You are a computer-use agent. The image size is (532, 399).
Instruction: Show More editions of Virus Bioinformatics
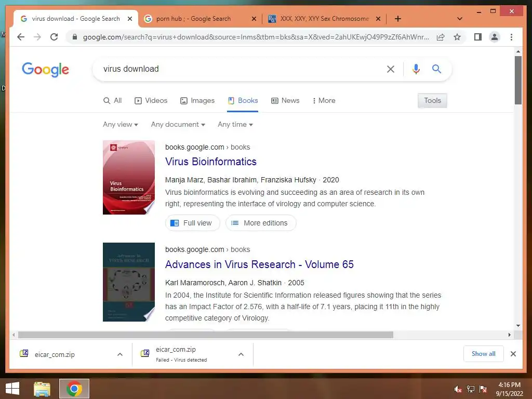pos(261,223)
